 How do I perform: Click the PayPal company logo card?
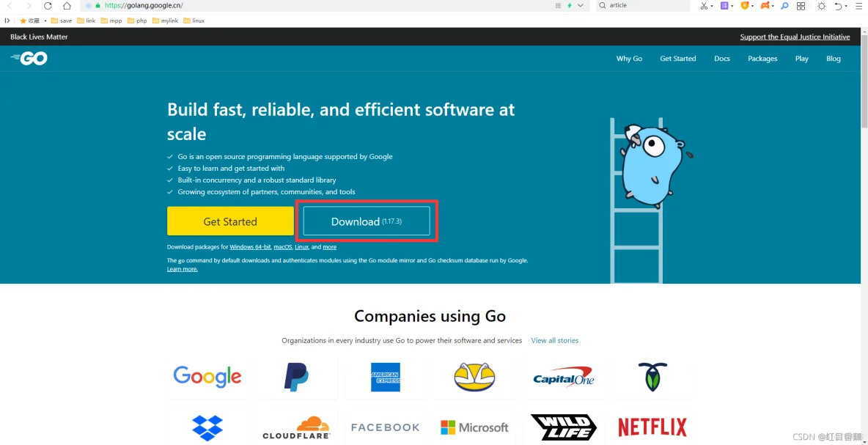pos(297,378)
